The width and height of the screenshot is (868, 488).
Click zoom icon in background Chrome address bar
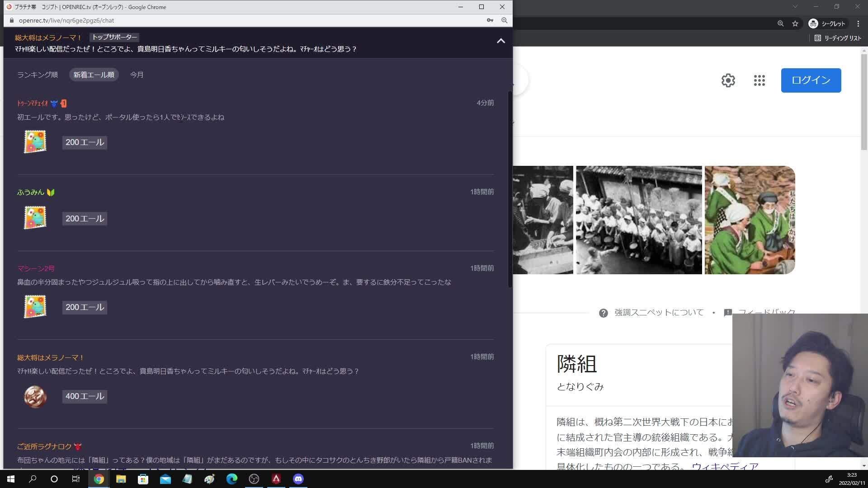coord(780,23)
